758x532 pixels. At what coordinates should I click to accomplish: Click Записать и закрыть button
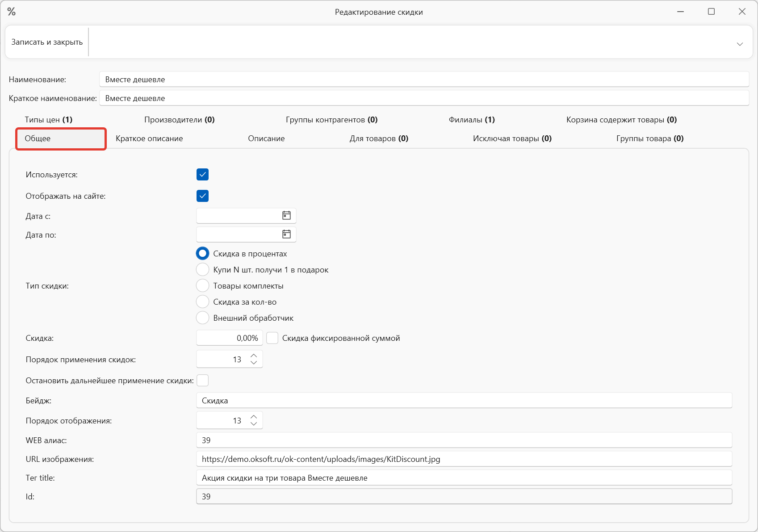pos(47,42)
